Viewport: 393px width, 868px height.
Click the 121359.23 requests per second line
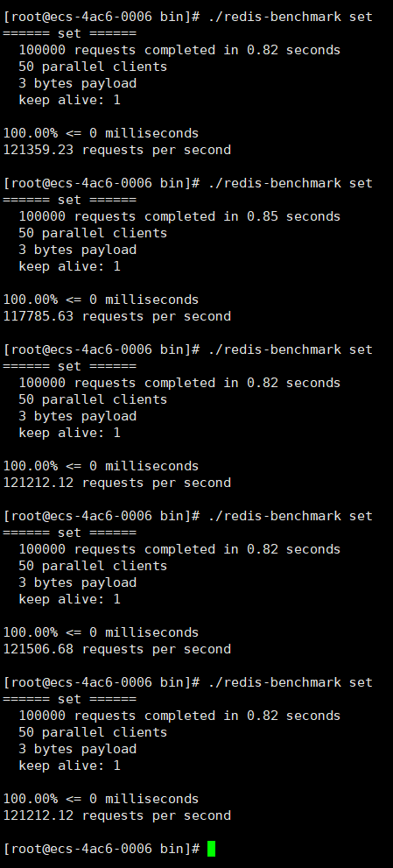click(x=116, y=150)
